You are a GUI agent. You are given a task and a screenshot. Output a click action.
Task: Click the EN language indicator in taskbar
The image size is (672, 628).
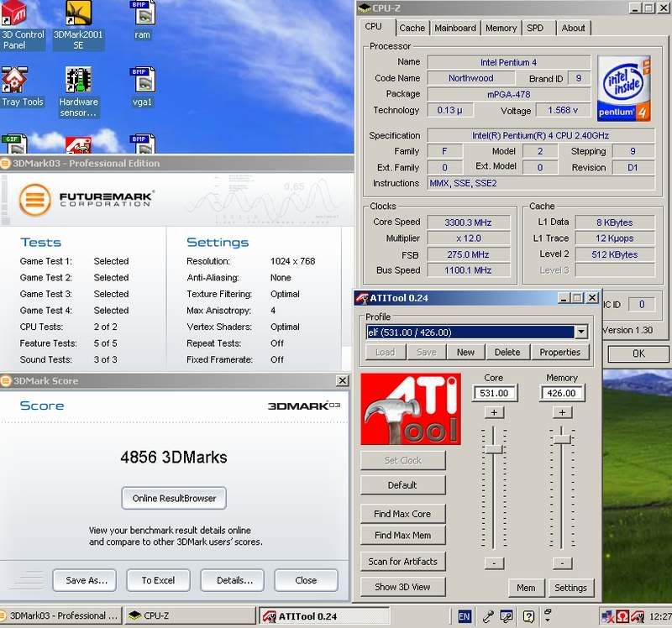(x=465, y=616)
